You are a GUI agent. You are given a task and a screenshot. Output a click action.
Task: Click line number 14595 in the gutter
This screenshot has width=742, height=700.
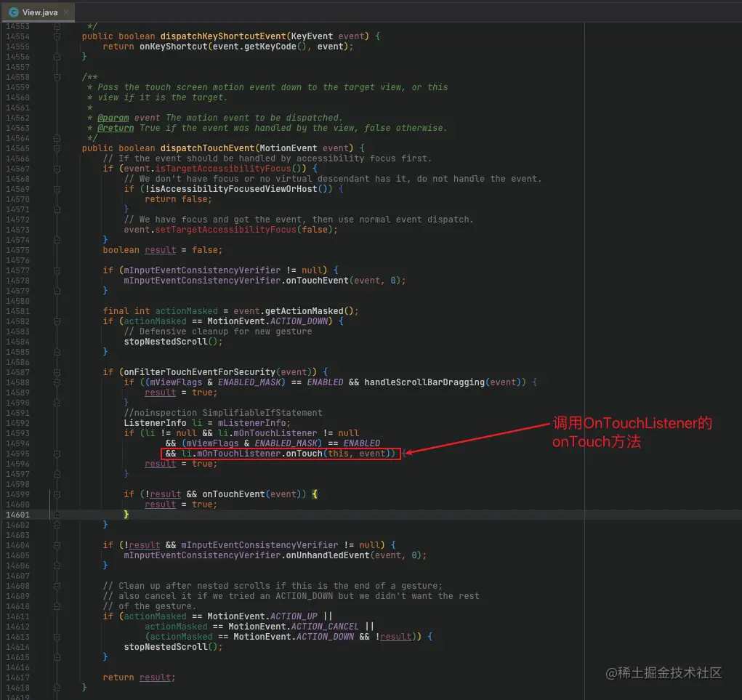coord(17,454)
